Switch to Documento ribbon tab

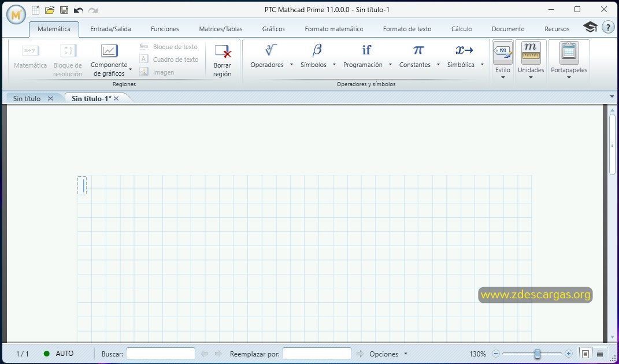coord(508,29)
